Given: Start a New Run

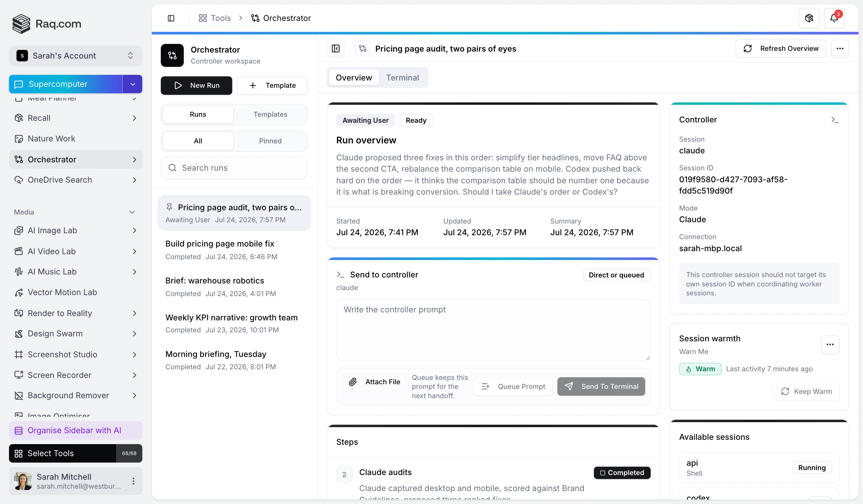Looking at the screenshot, I should pos(196,85).
